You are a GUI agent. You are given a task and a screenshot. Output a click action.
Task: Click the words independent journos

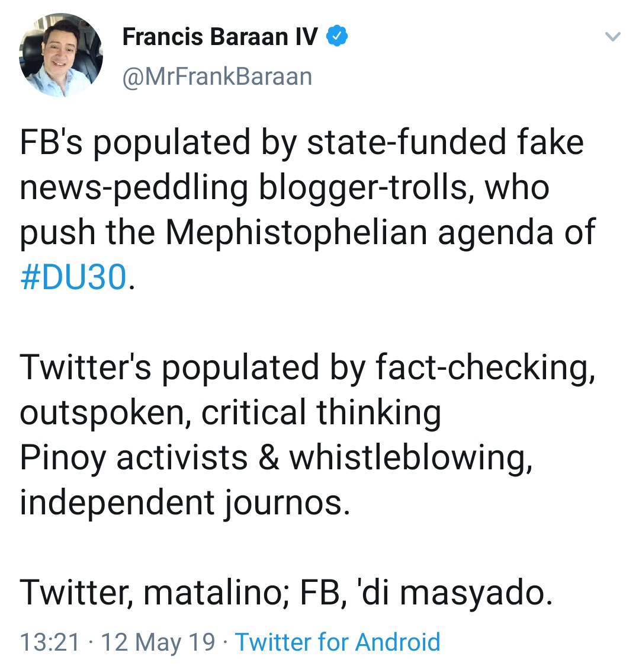point(184,503)
